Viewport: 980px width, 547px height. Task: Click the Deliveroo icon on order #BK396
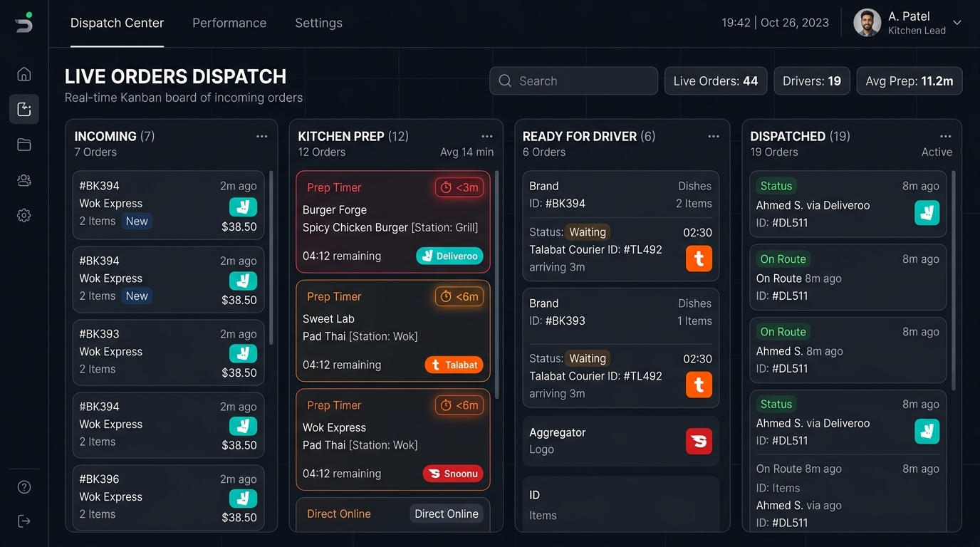tap(243, 499)
